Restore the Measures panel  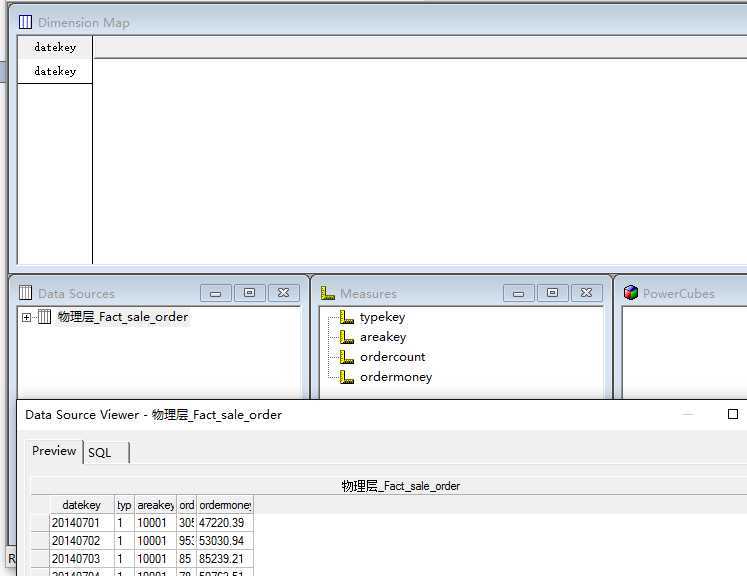point(553,293)
